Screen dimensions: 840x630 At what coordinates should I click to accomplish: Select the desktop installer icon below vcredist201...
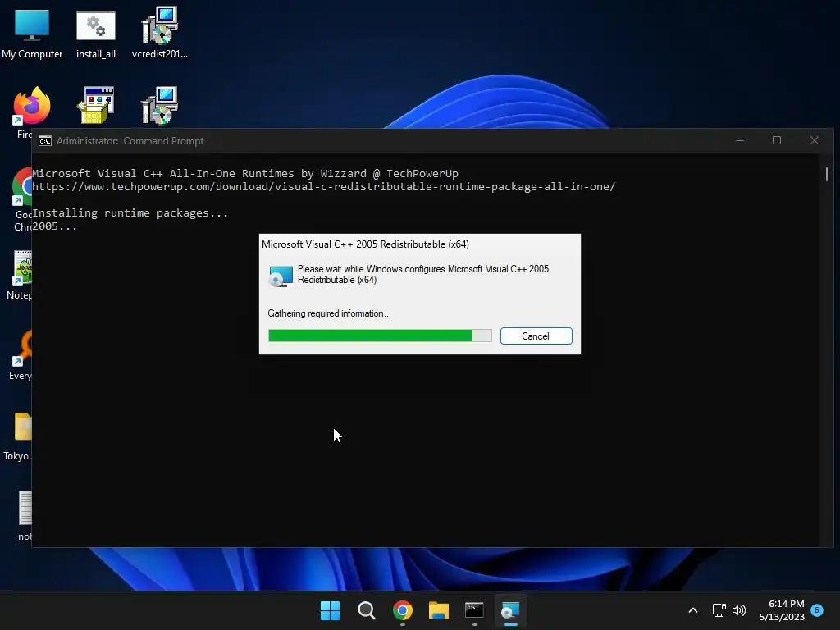pyautogui.click(x=160, y=106)
